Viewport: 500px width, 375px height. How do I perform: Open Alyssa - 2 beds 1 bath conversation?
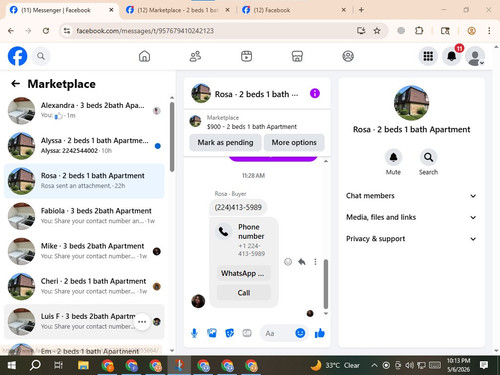click(84, 146)
